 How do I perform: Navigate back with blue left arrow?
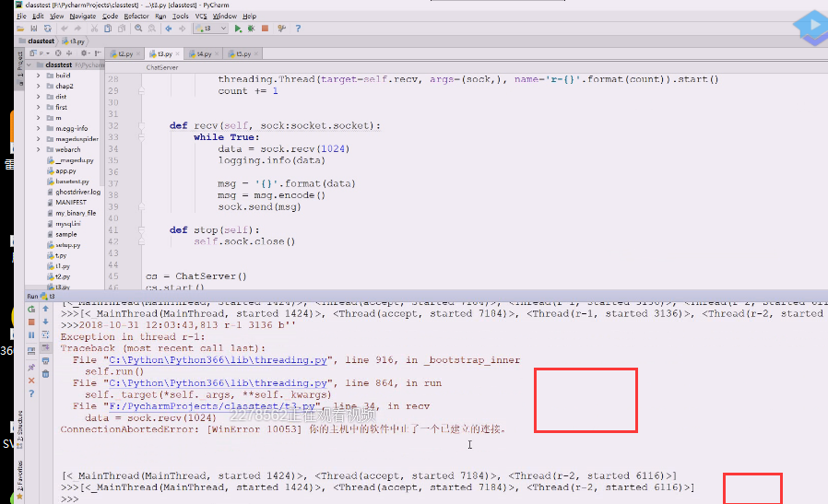point(169,29)
